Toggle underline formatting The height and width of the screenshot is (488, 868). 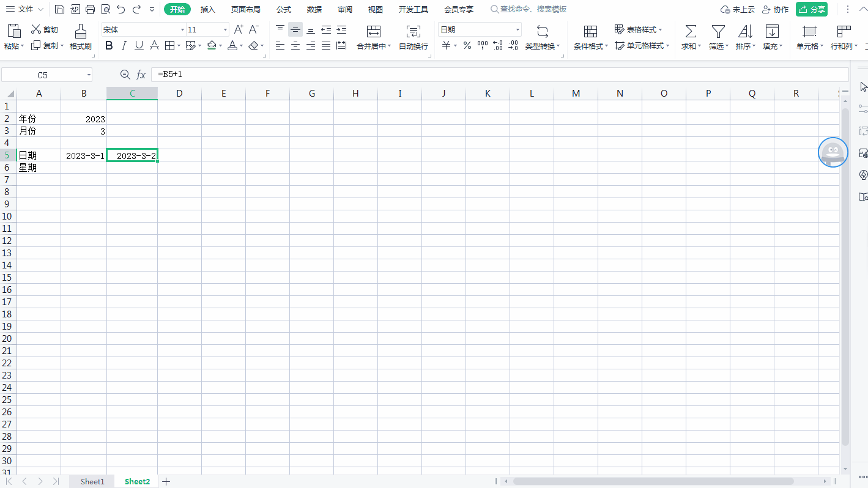(139, 45)
